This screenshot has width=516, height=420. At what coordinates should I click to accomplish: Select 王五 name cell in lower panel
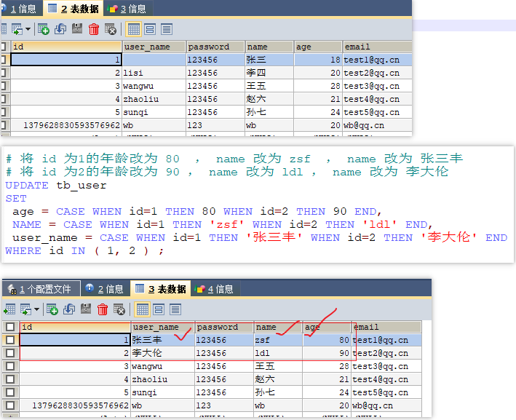coord(278,366)
